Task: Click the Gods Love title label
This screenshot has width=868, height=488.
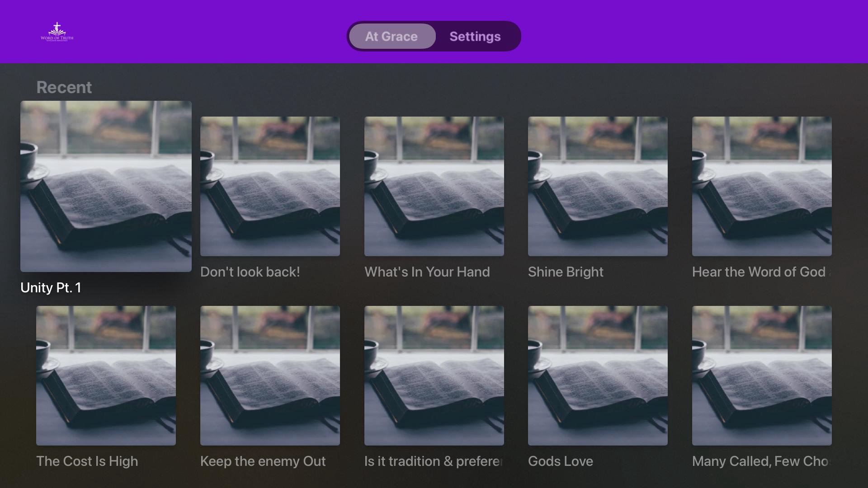Action: tap(560, 461)
